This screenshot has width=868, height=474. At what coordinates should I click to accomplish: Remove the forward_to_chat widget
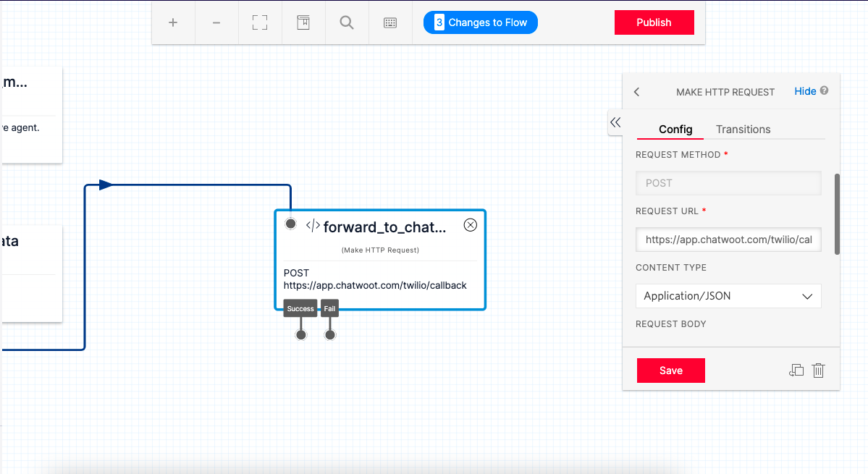point(470,225)
